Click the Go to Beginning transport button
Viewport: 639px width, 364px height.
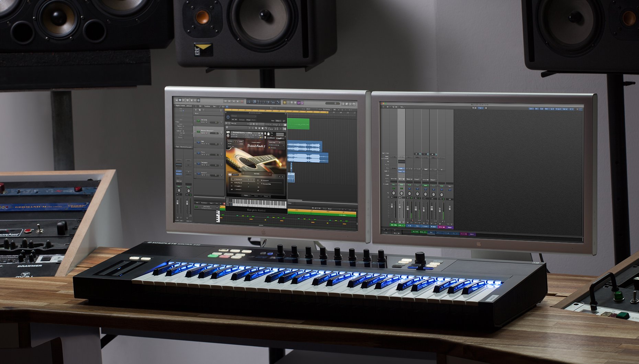pos(234,101)
